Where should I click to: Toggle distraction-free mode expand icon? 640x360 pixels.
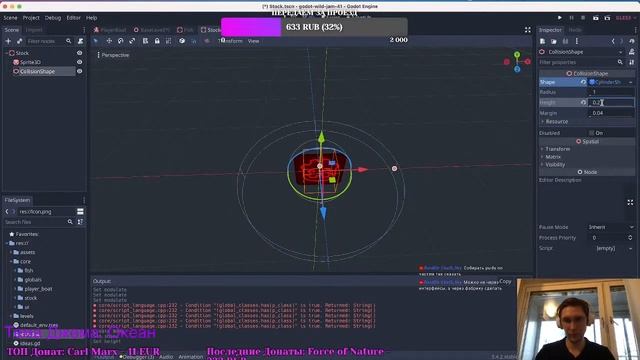coord(528,30)
